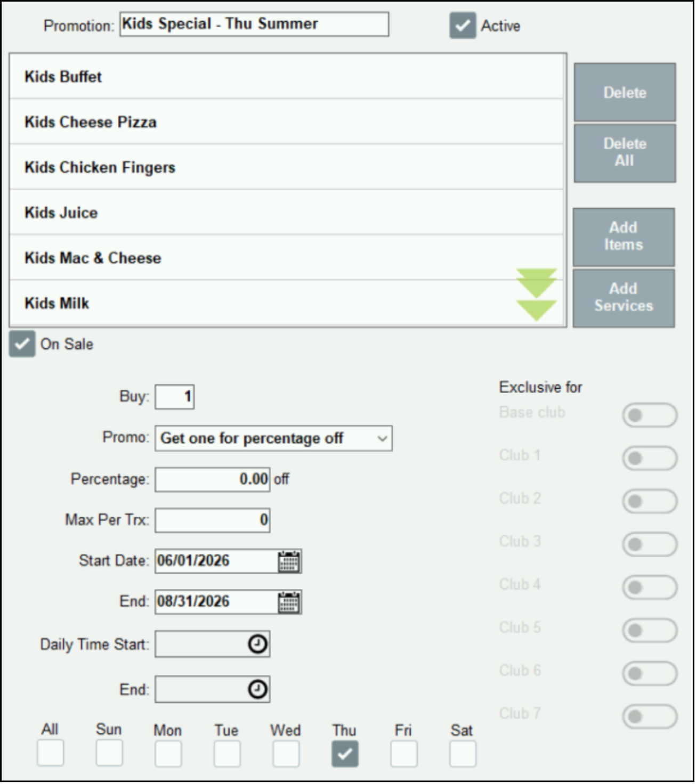The width and height of the screenshot is (696, 784).
Task: Click the daily End time clock icon
Action: pos(258,690)
